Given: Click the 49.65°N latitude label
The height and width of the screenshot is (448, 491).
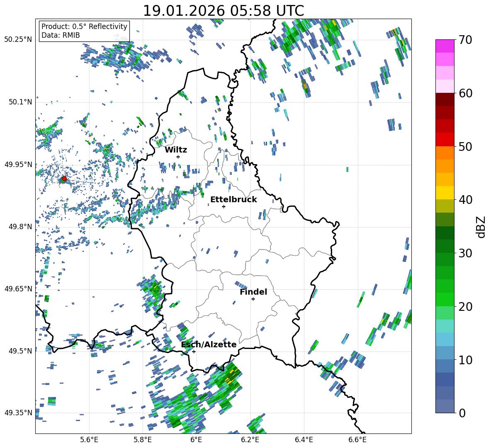Looking at the screenshot, I should (18, 288).
